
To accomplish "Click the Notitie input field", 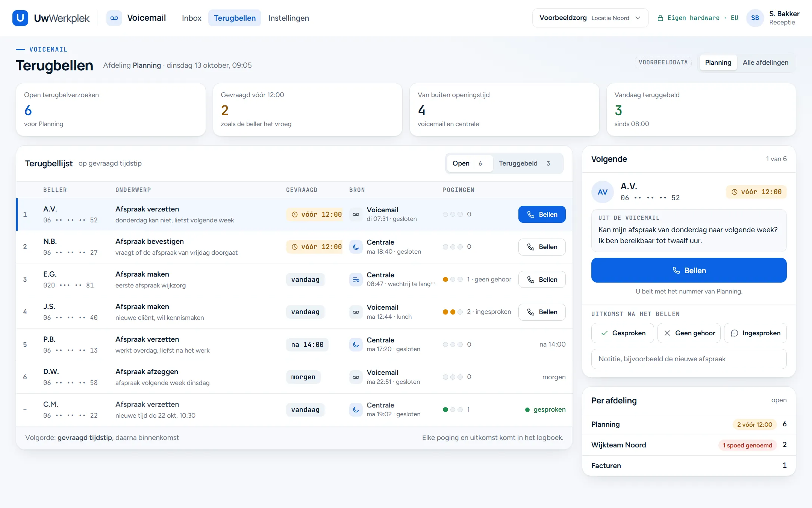I will 689,359.
